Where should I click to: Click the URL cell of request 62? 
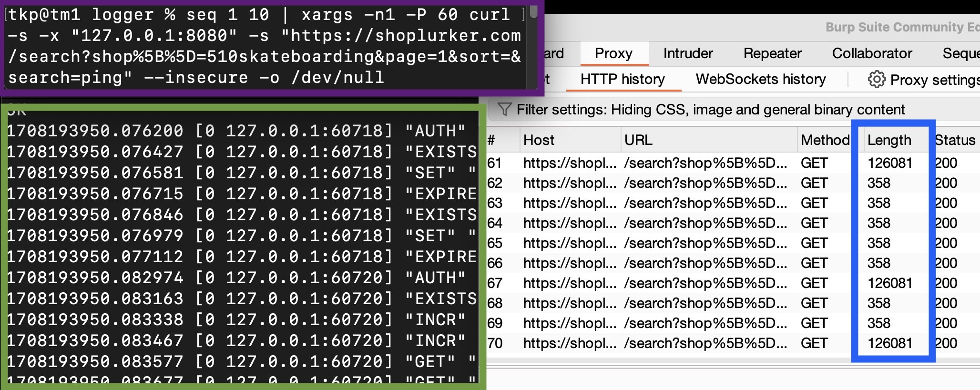coord(706,183)
